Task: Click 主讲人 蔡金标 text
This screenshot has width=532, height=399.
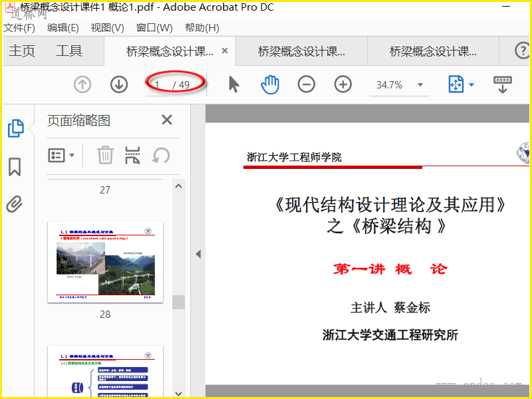Action: (x=390, y=308)
